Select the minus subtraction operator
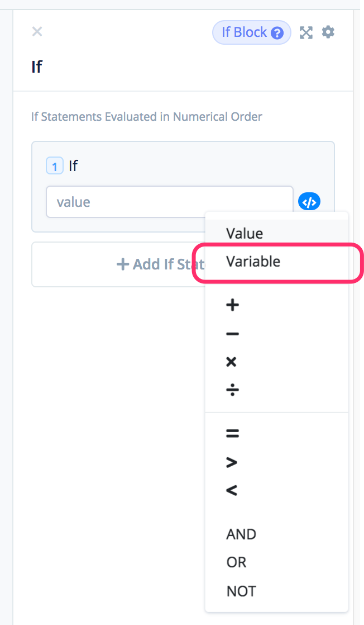This screenshot has width=364, height=625. pyautogui.click(x=232, y=334)
